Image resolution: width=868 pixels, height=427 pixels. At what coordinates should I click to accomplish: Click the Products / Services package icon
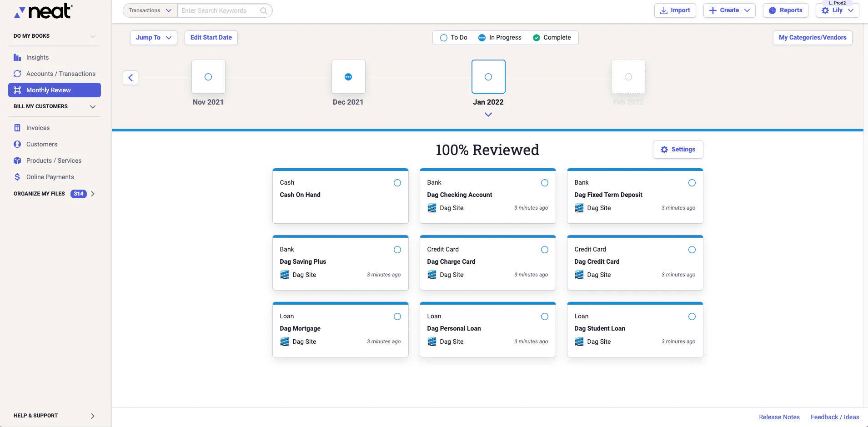(x=17, y=161)
